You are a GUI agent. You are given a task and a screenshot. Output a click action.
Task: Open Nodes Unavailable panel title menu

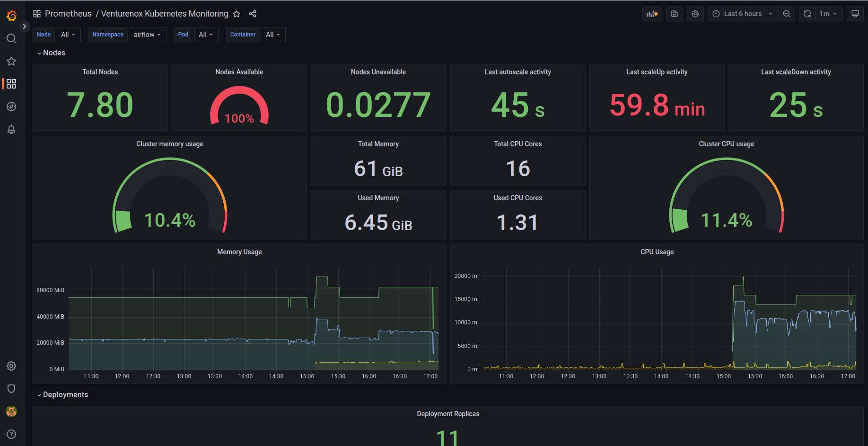click(x=378, y=72)
